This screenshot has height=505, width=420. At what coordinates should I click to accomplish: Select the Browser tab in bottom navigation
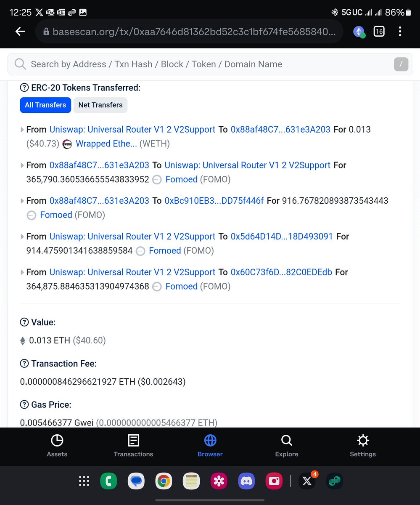(x=210, y=446)
